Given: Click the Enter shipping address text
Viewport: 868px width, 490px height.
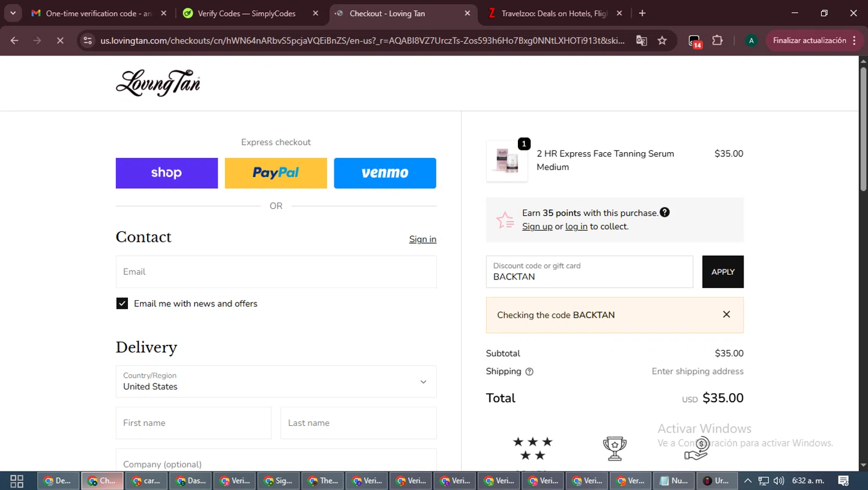Looking at the screenshot, I should pyautogui.click(x=697, y=371).
